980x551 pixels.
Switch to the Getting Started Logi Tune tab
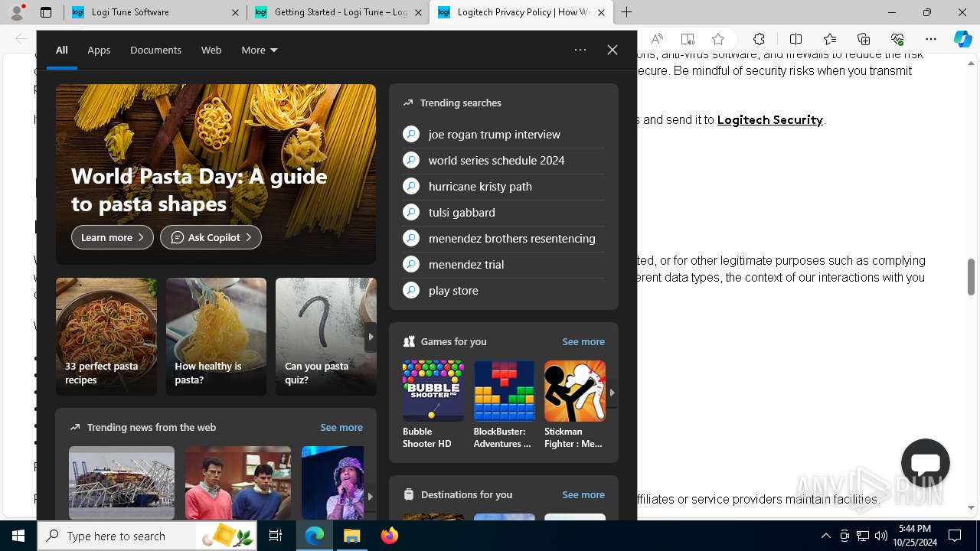(338, 12)
